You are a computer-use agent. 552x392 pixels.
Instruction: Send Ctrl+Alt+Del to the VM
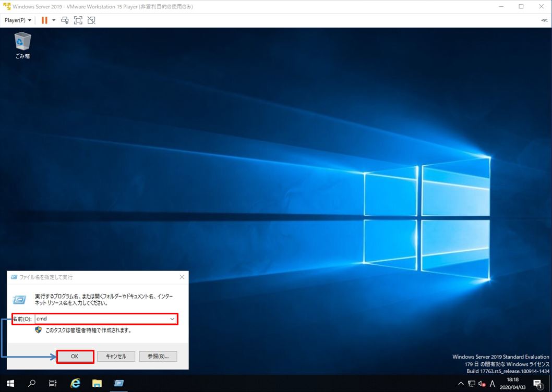pos(65,20)
